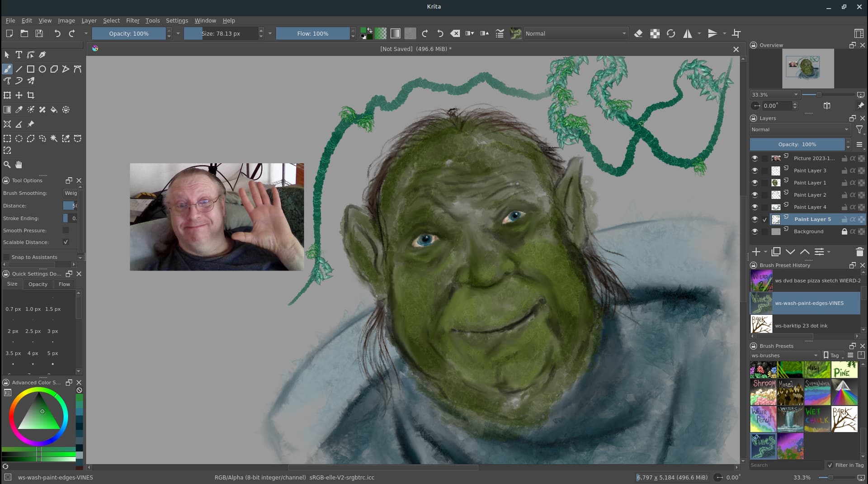Toggle visibility of Paint Layer 2
868x484 pixels.
click(755, 195)
